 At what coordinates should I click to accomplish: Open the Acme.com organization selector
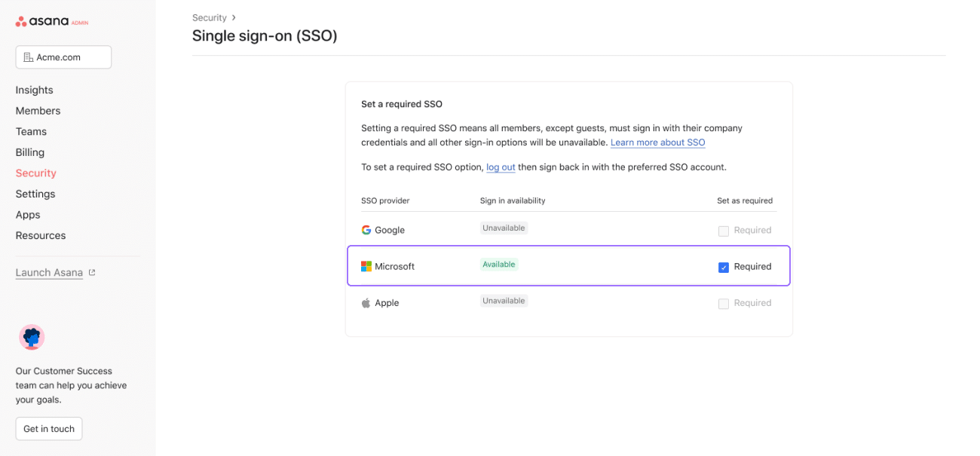coord(63,57)
